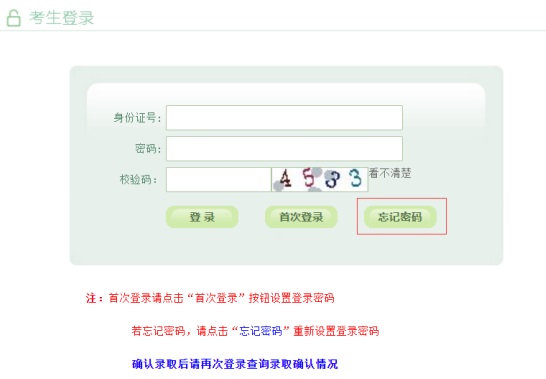Click the digit 4 in captcha image
Screen dimensions: 546x379
coord(285,179)
